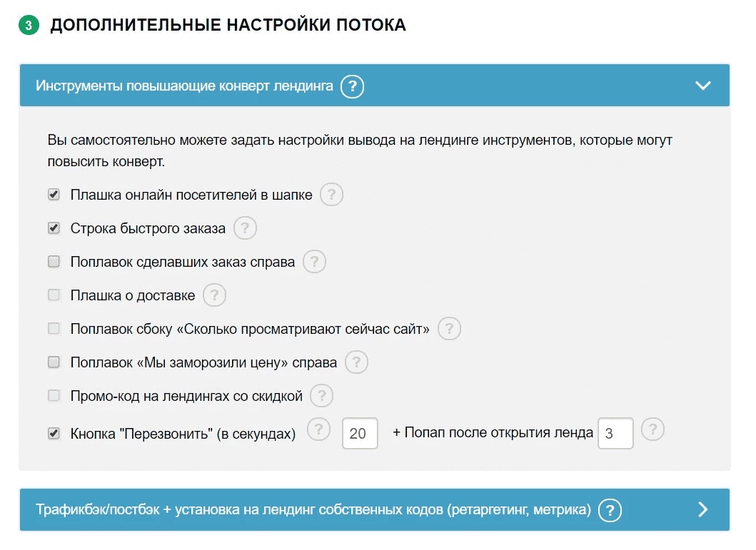Image resolution: width=756 pixels, height=550 pixels.
Task: Open help for landing conversion tools header
Action: tap(353, 86)
